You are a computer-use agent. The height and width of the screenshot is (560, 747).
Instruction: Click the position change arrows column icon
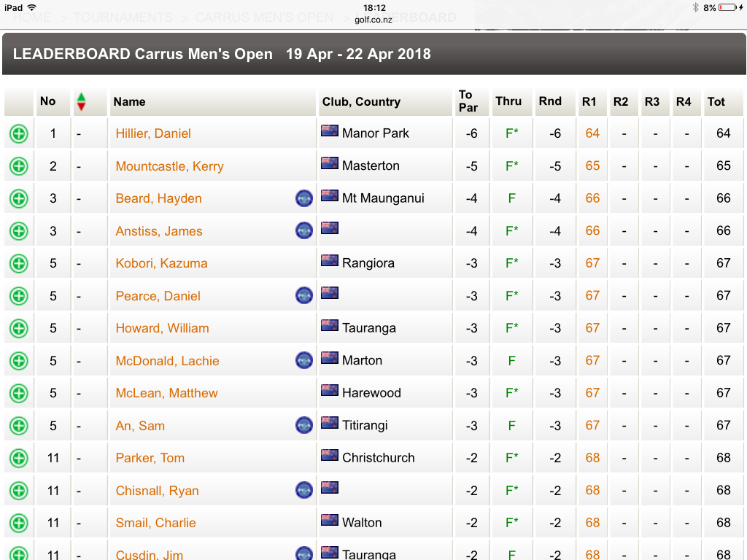82,101
